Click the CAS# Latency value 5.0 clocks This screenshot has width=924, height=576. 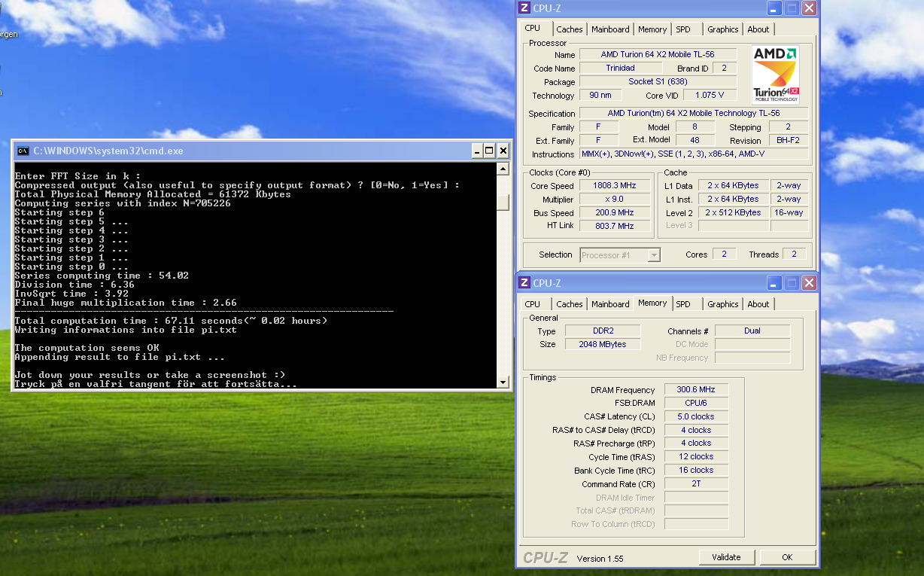[x=696, y=417]
